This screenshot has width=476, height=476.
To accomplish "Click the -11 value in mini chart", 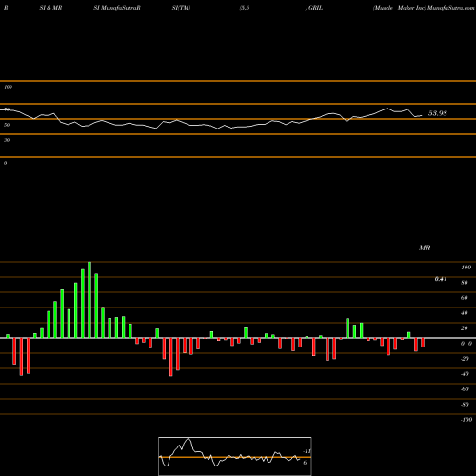I will [x=307, y=451].
